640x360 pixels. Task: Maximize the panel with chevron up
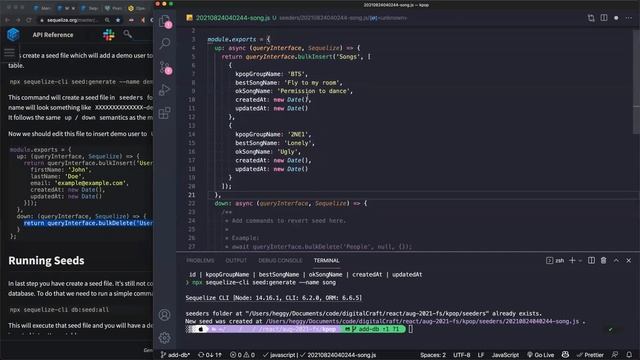pyautogui.click(x=616, y=260)
